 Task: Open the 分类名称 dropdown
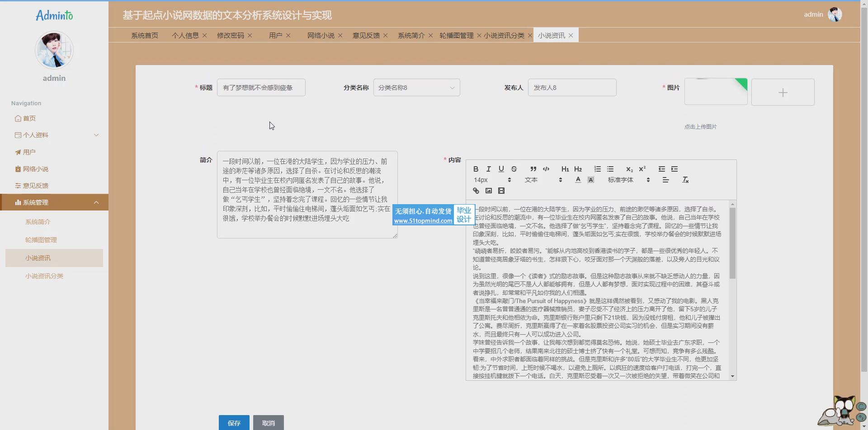(x=416, y=88)
